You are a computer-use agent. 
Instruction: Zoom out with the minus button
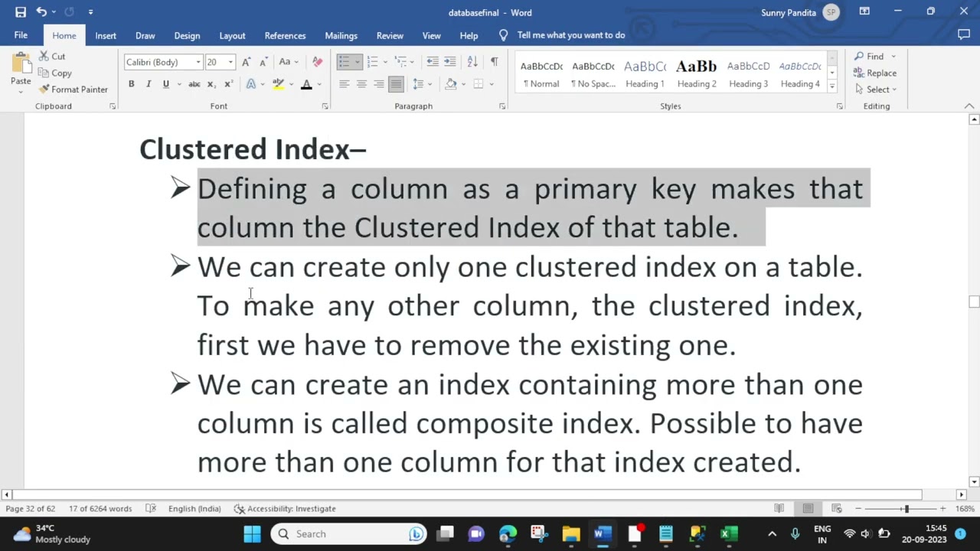click(858, 509)
